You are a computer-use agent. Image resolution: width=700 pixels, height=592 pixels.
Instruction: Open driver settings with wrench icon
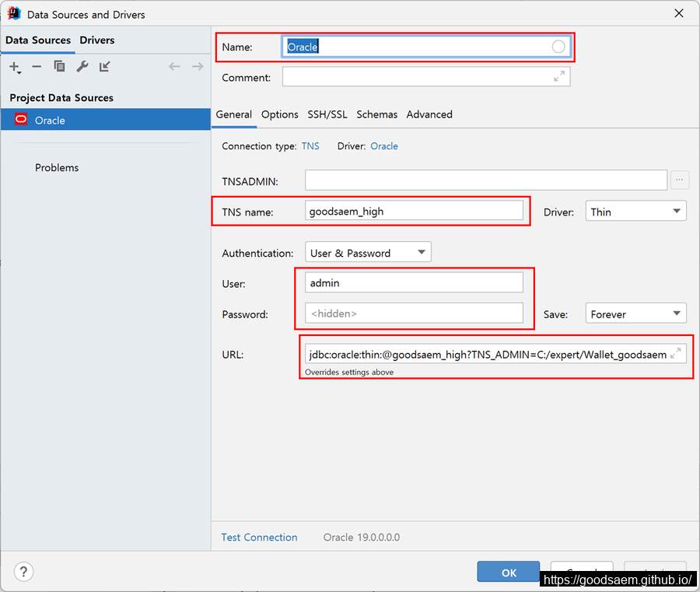pos(82,67)
